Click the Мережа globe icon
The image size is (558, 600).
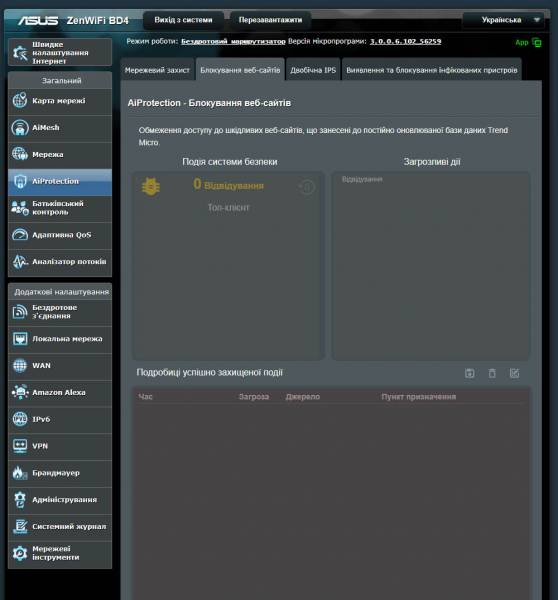click(20, 154)
